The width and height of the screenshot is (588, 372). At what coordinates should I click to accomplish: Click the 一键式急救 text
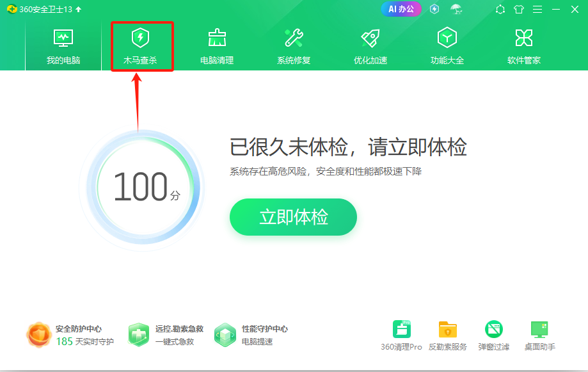pyautogui.click(x=175, y=342)
